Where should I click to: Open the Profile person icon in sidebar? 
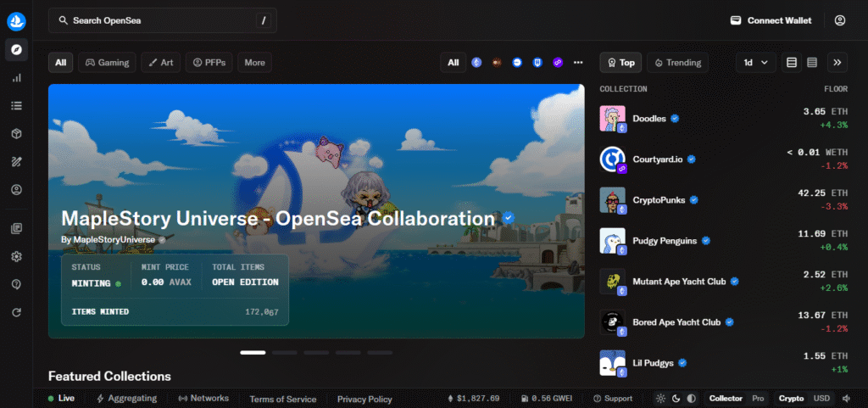[x=17, y=190]
